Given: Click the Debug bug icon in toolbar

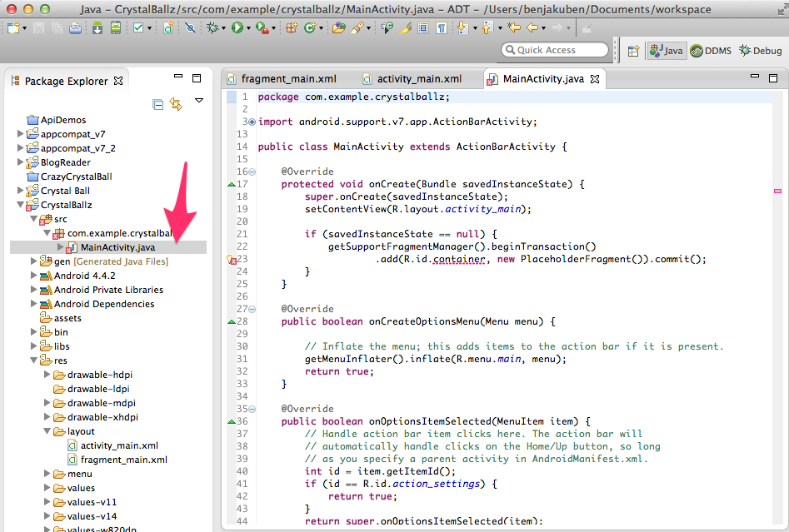Looking at the screenshot, I should pyautogui.click(x=213, y=28).
